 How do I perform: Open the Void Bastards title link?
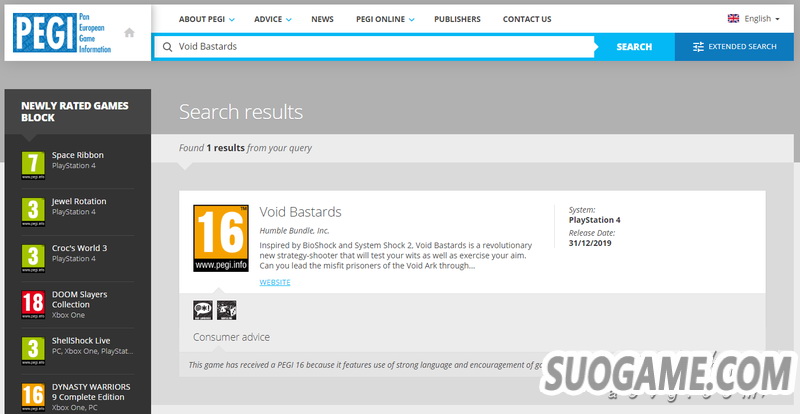pyautogui.click(x=301, y=212)
